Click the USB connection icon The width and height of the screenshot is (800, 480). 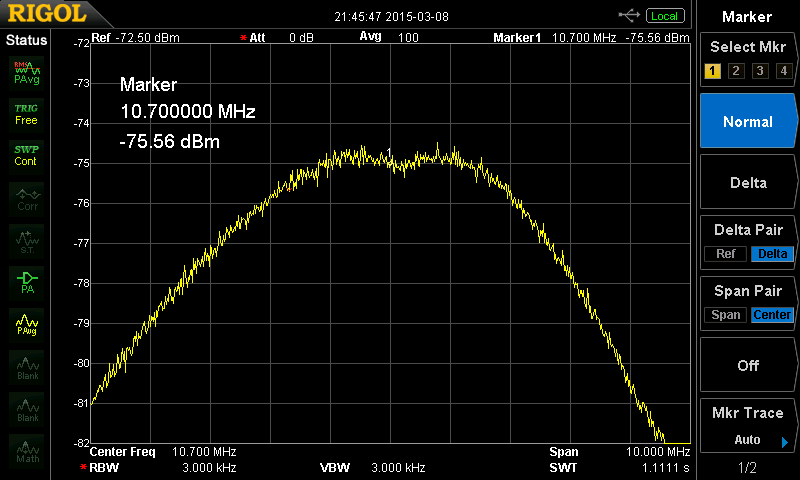coord(629,16)
